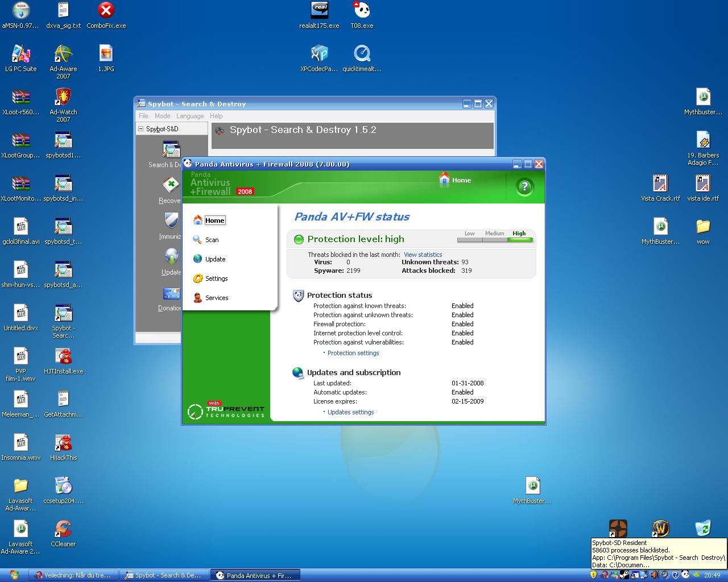Viewport: 728px width, 582px height.
Task: Switch to Veiledning Opera taskbar button
Action: tap(74, 575)
